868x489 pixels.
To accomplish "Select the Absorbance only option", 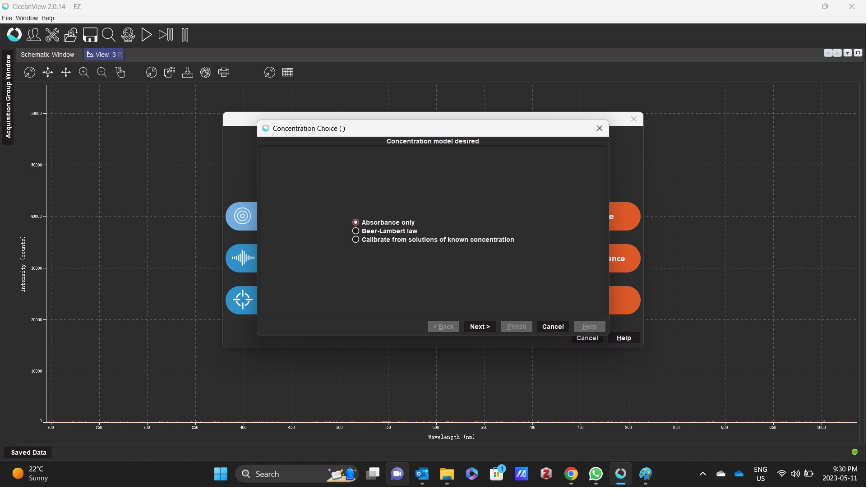I will coord(356,222).
